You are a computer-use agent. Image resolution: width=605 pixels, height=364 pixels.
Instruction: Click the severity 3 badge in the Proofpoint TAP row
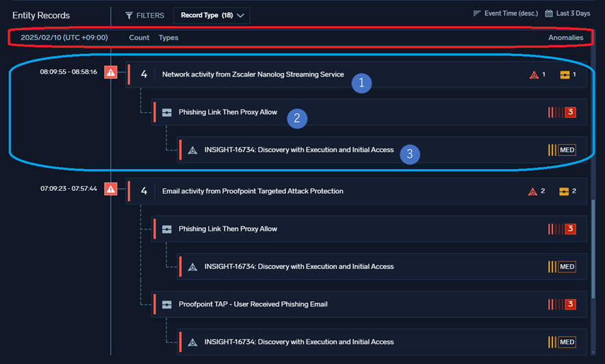(x=571, y=304)
